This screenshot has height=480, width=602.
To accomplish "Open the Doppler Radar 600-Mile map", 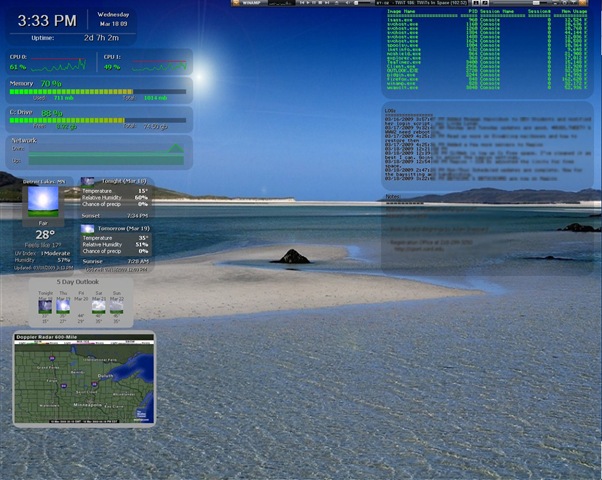I will (84, 379).
